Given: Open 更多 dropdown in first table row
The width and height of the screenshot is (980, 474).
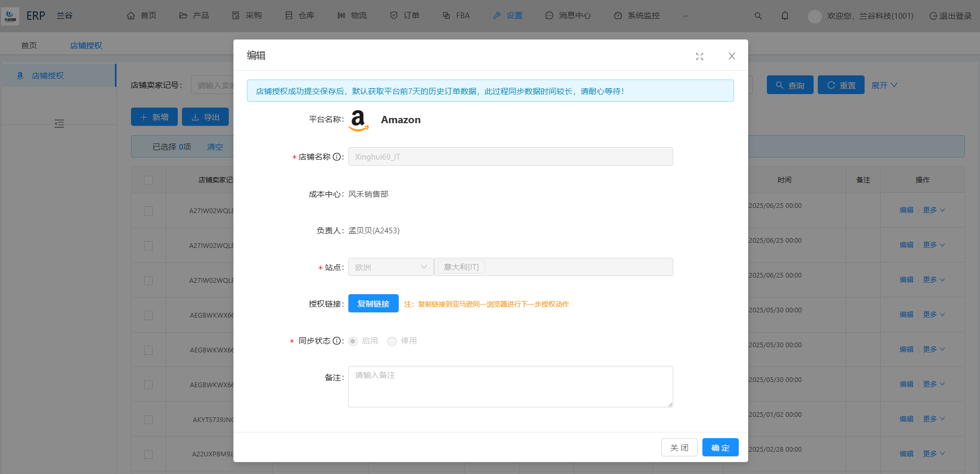Looking at the screenshot, I should pyautogui.click(x=933, y=210).
